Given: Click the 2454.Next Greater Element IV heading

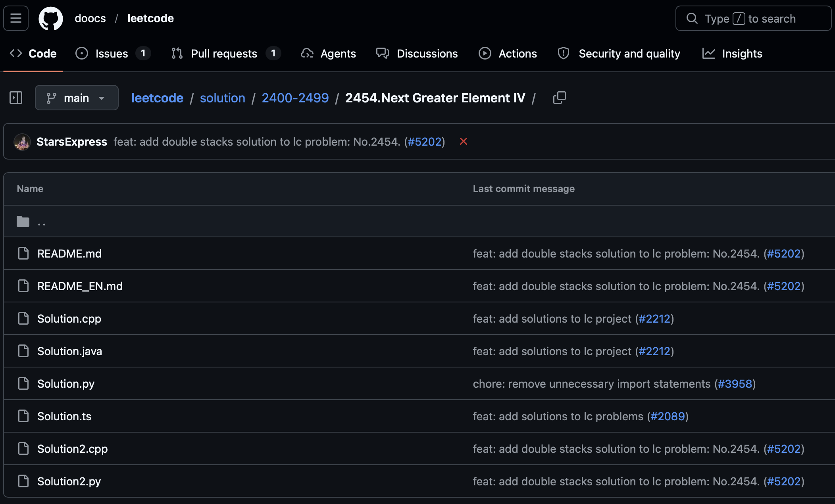Looking at the screenshot, I should click(435, 98).
